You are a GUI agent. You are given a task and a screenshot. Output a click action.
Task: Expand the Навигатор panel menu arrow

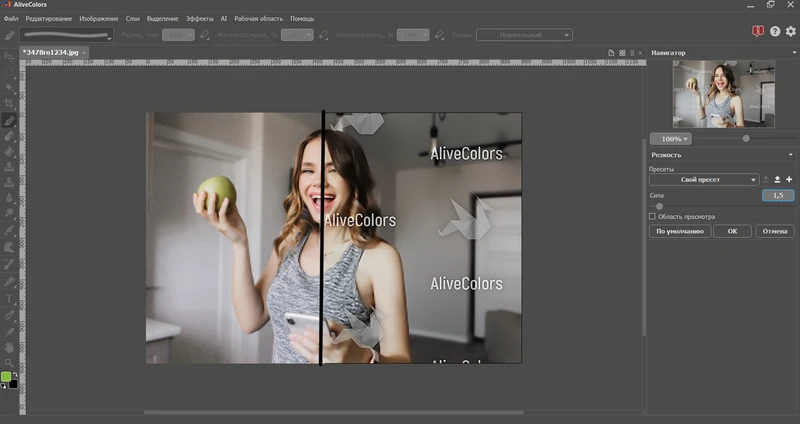[x=794, y=53]
